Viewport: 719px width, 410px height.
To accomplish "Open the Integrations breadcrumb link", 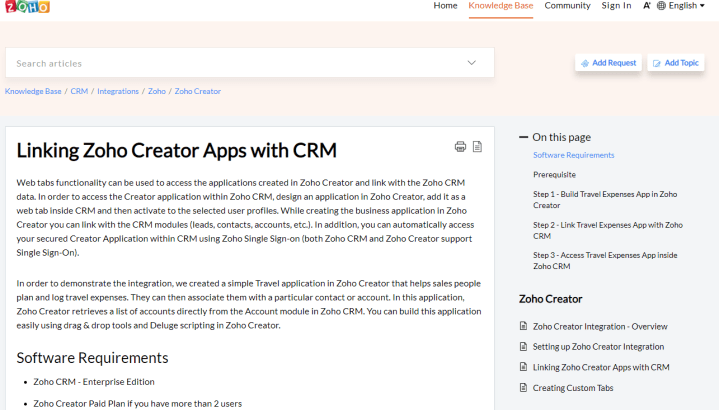I will [x=118, y=91].
